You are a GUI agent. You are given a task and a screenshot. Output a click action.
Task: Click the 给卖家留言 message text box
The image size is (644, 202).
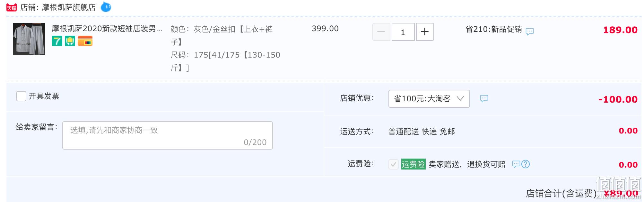pyautogui.click(x=167, y=135)
